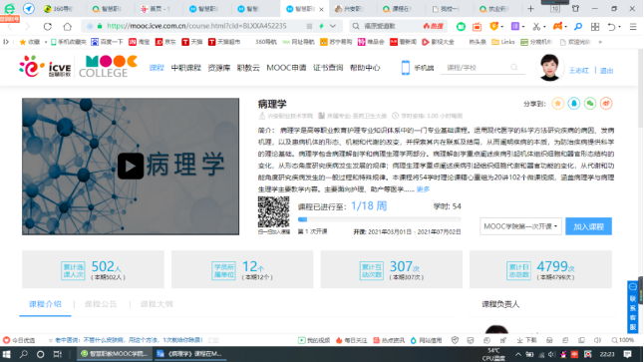This screenshot has height=362, width=644.
Task: Open the Windows notification center
Action: 627,354
